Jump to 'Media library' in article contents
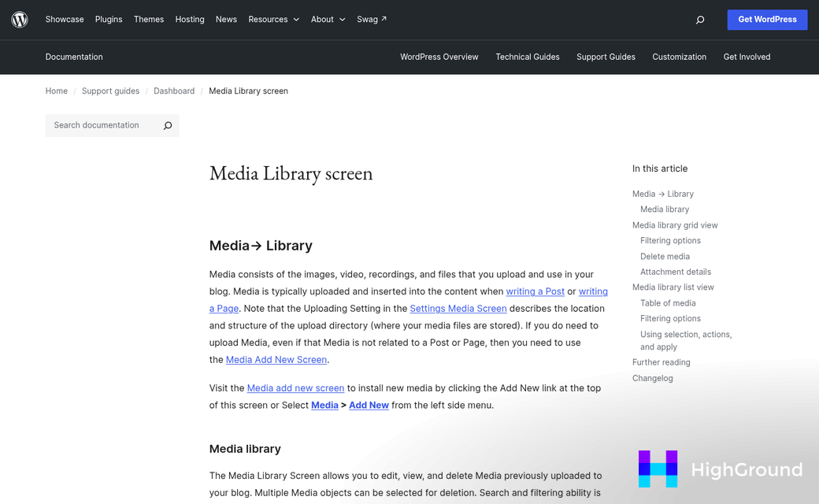The image size is (819, 504). pos(665,209)
